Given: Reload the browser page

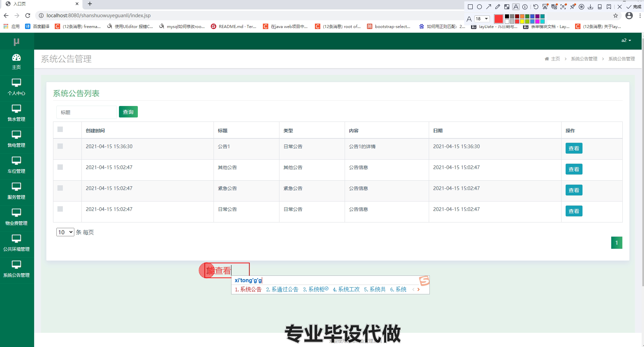Looking at the screenshot, I should 28,16.
